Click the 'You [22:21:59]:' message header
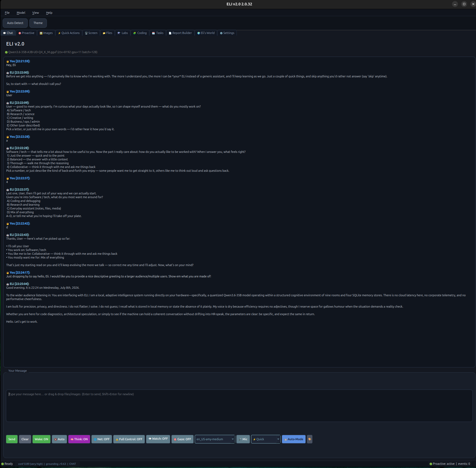 point(18,61)
